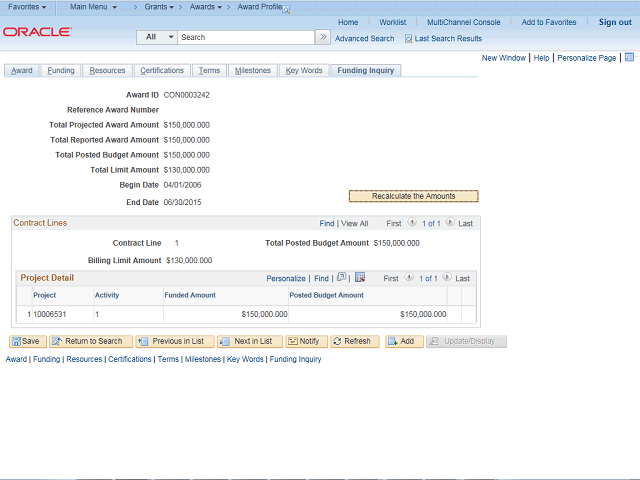Click the bottom Funding Inquiry footer link
This screenshot has width=640, height=480.
[x=295, y=359]
